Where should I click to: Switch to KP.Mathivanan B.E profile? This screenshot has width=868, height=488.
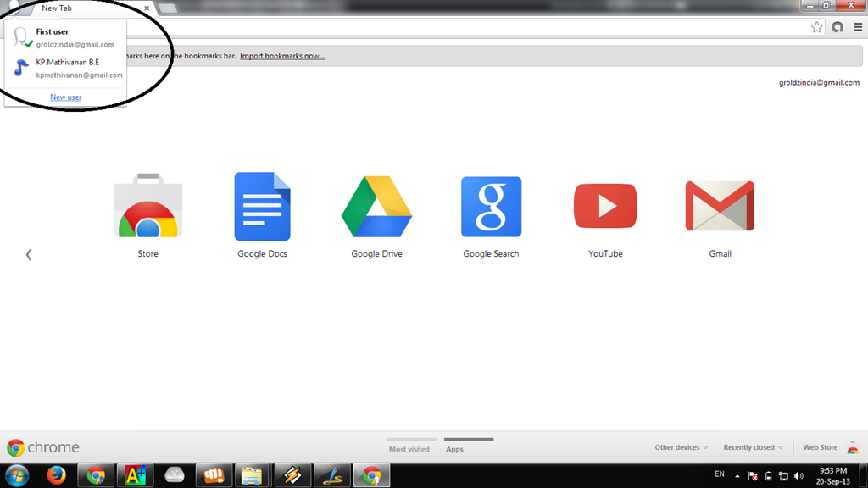65,68
